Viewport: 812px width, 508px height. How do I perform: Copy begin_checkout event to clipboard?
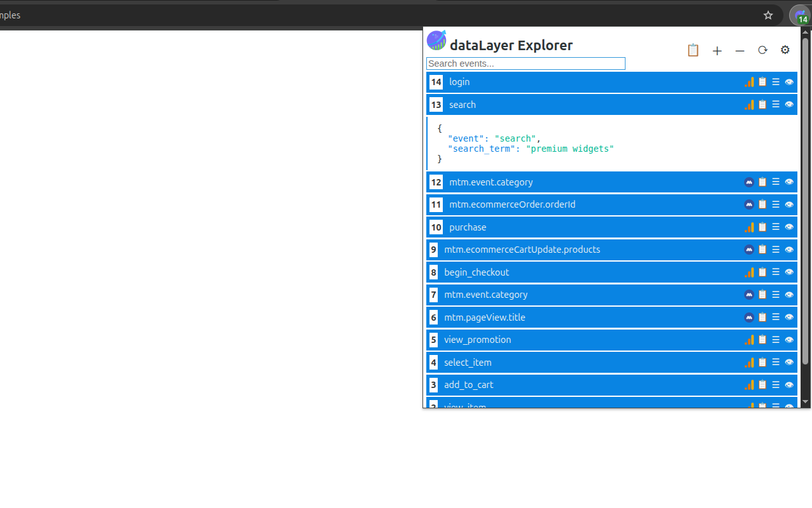click(763, 272)
